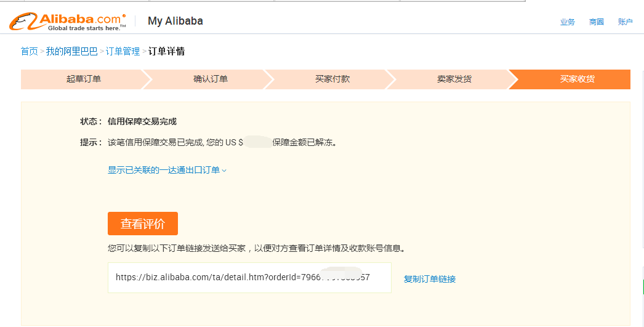Viewport: 644px width, 327px height.
Task: Open the 商圈 menu in top navigation
Action: coord(596,22)
